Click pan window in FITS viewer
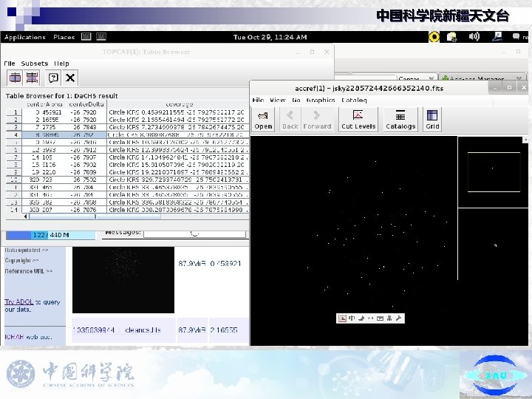 (x=493, y=171)
